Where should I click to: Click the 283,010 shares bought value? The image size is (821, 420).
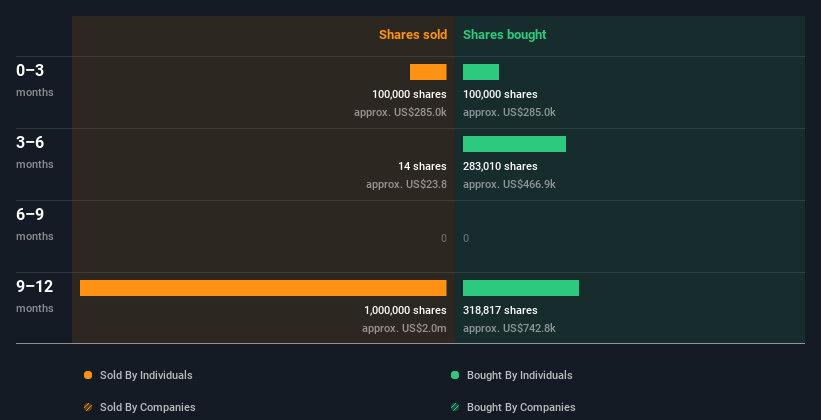tap(500, 167)
